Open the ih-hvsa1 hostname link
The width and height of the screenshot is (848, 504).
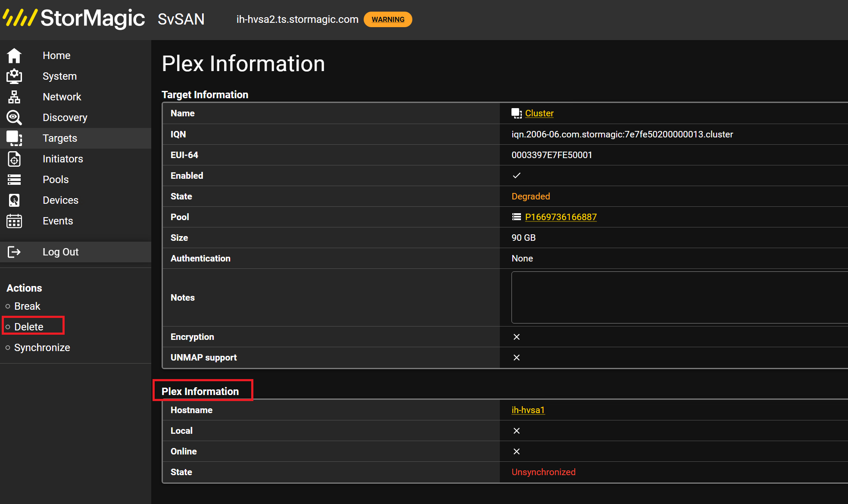coord(528,410)
